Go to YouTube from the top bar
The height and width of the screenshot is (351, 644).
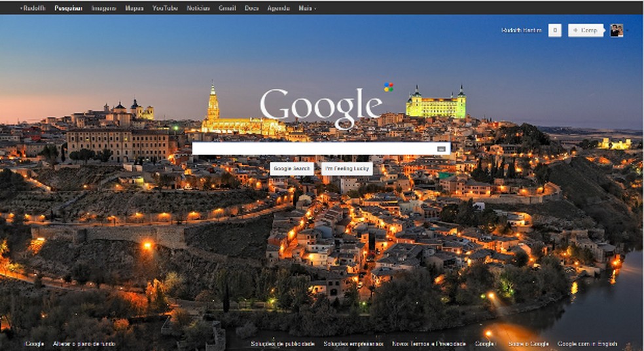165,8
